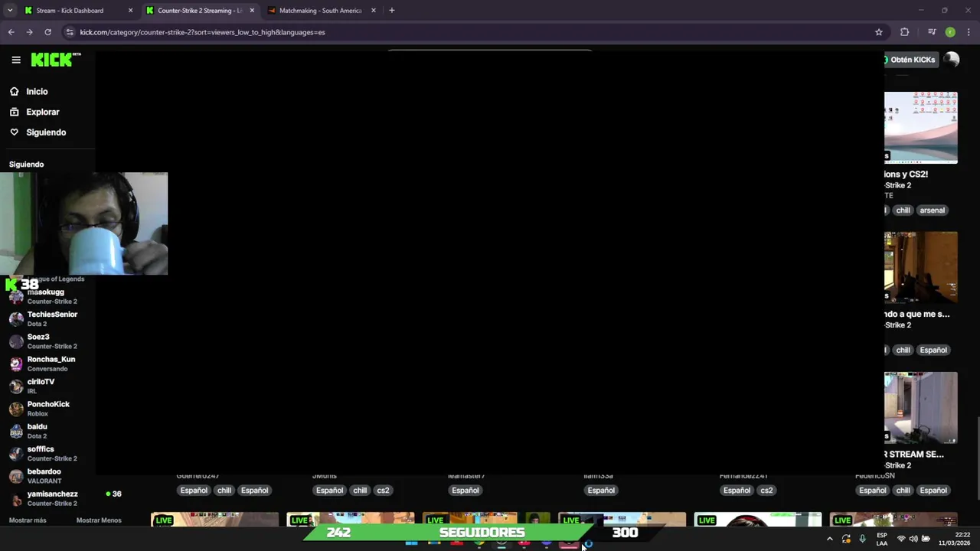The width and height of the screenshot is (980, 551).
Task: Open the masokugg channel entry
Action: [x=46, y=296]
